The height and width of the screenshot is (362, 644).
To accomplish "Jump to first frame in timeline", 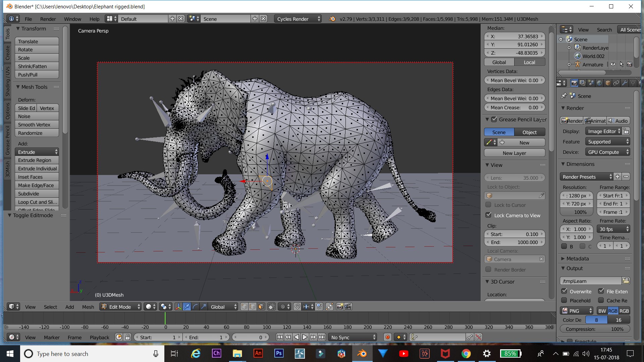I will tap(280, 337).
